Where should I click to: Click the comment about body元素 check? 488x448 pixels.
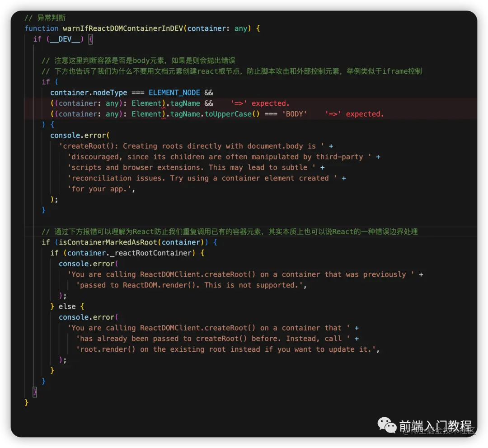(x=139, y=61)
